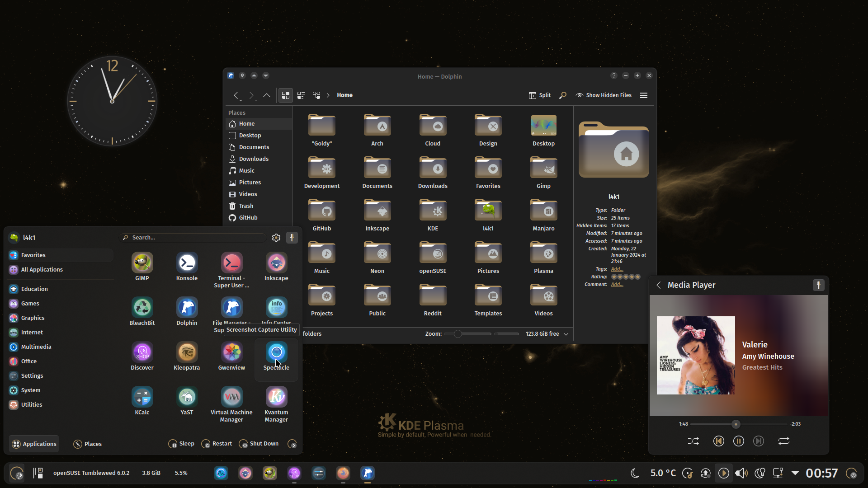868x488 pixels.
Task: Open volume control in system tray
Action: pyautogui.click(x=741, y=473)
